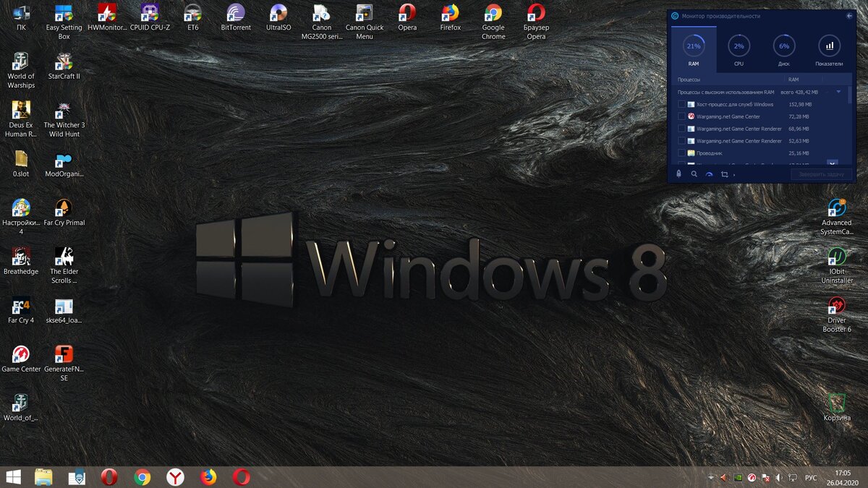Viewport: 868px width, 488px height.
Task: Select the Браузер Opera desktop shortcut
Action: 536,22
